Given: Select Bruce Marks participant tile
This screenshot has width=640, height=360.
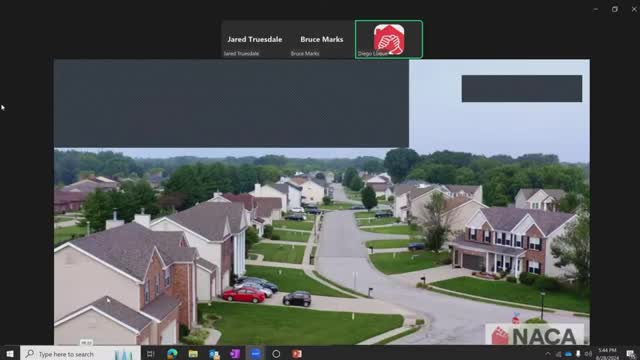Looking at the screenshot, I should tap(322, 40).
